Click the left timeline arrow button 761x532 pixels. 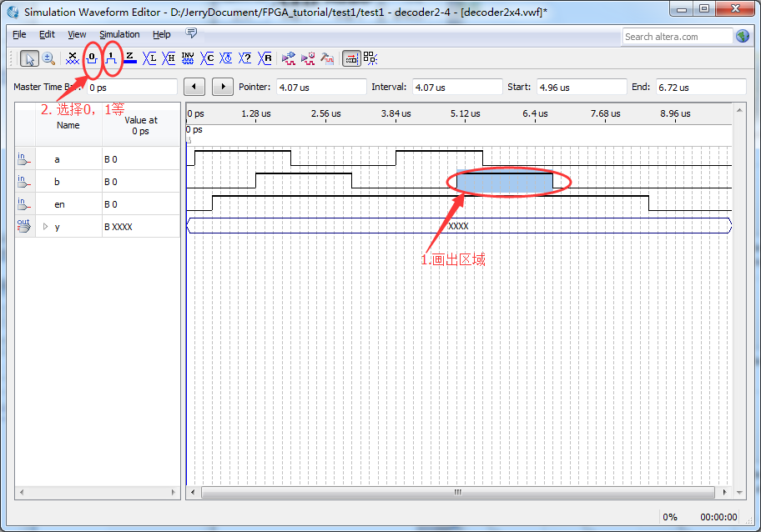(x=193, y=86)
